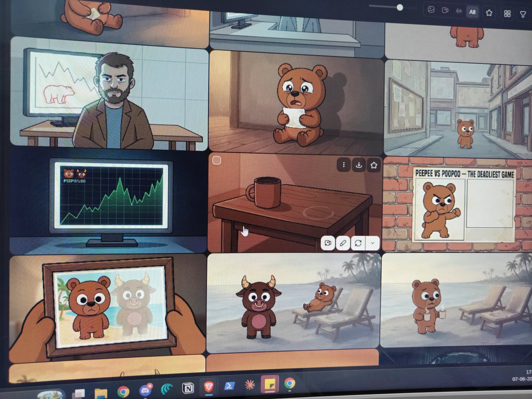Open bearded man with bear chart thumbnail
The image size is (532, 399).
coord(109,94)
